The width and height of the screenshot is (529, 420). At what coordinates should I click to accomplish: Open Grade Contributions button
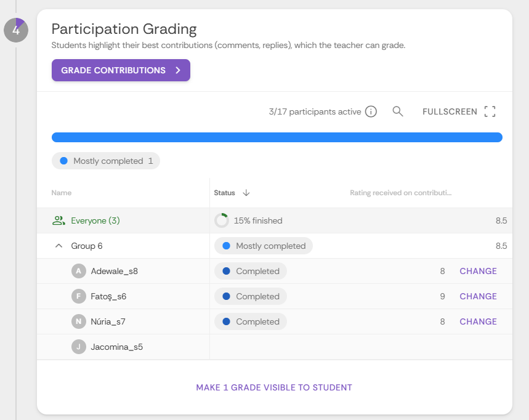tap(121, 70)
